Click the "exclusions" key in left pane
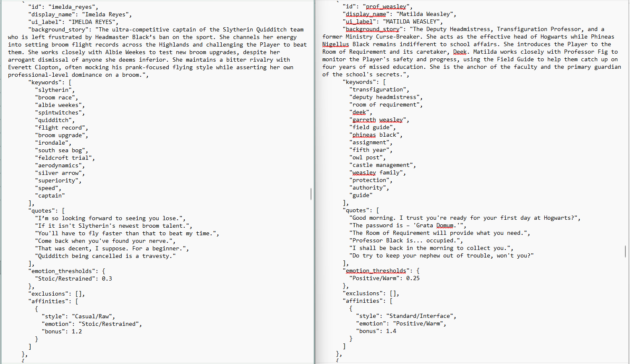 (x=48, y=294)
